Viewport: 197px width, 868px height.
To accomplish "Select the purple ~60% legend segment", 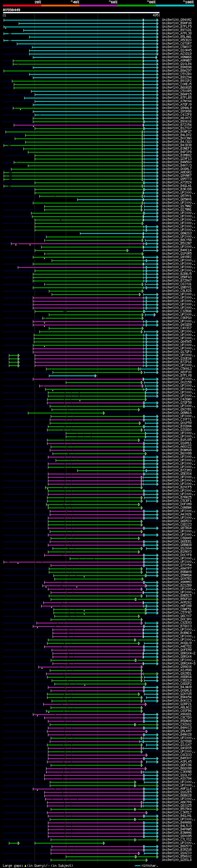I will coord(98,6).
